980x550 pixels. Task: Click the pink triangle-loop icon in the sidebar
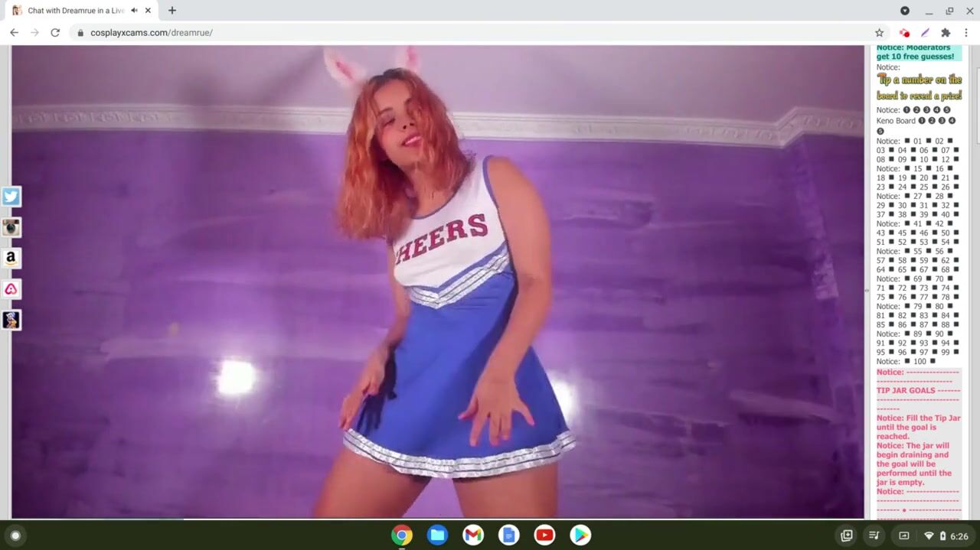[11, 289]
